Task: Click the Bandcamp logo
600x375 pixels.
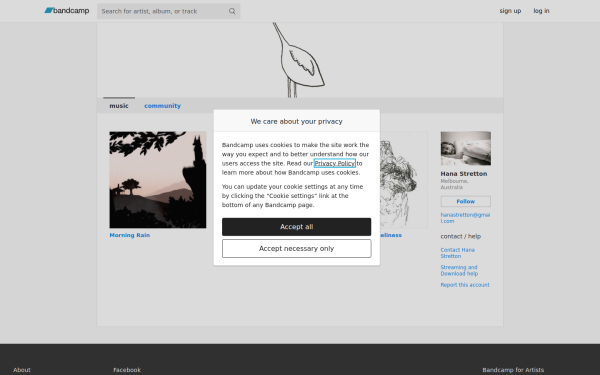Action: (67, 11)
